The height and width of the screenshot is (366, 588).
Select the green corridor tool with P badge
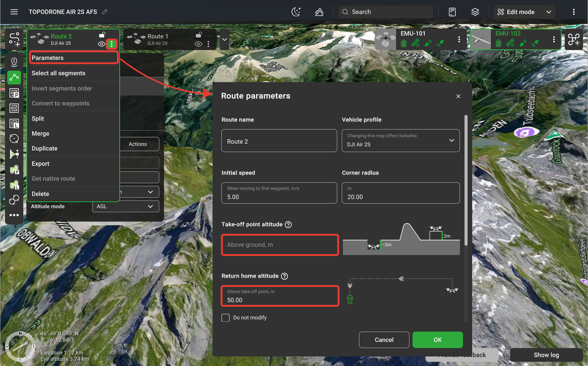click(14, 169)
